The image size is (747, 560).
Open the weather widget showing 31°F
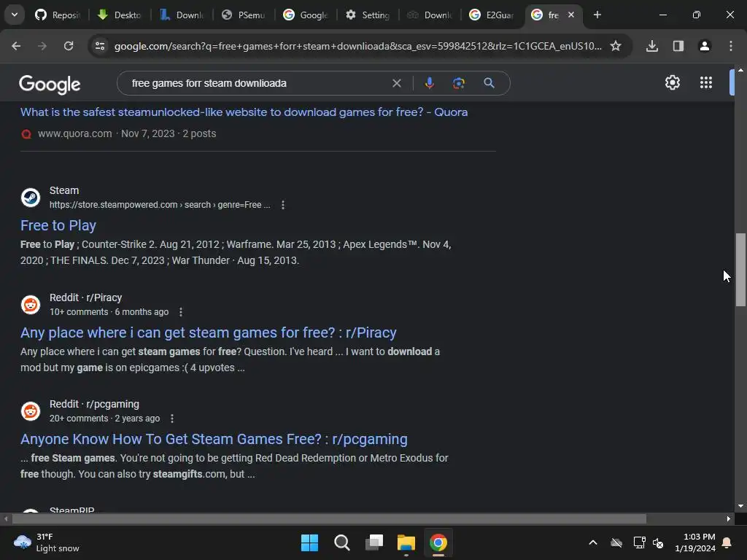[x=46, y=542]
